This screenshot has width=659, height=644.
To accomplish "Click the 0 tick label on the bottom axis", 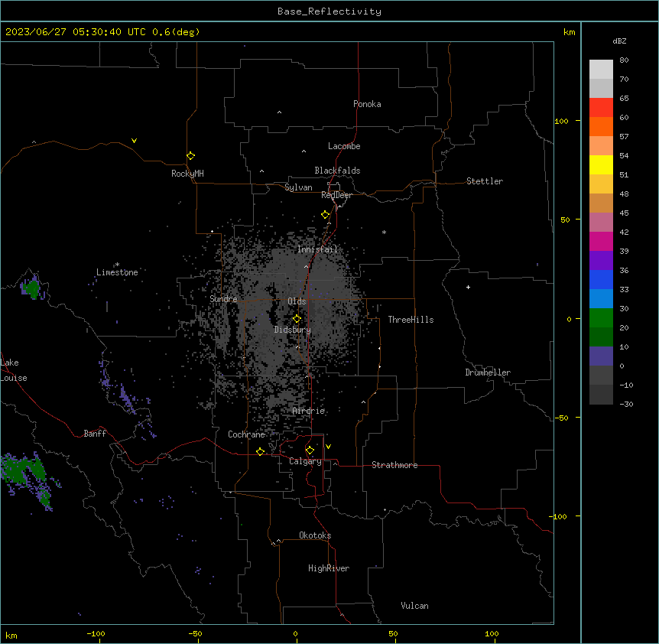I will 295,633.
